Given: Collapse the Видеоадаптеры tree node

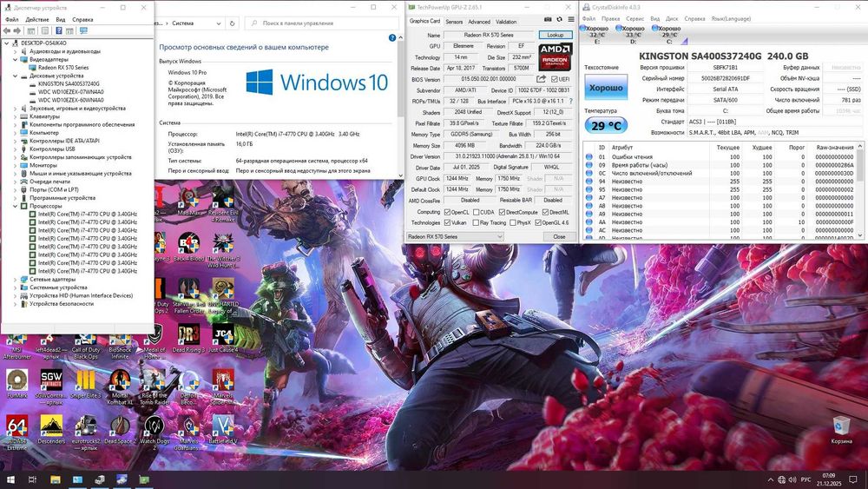Looking at the screenshot, I should (x=16, y=59).
